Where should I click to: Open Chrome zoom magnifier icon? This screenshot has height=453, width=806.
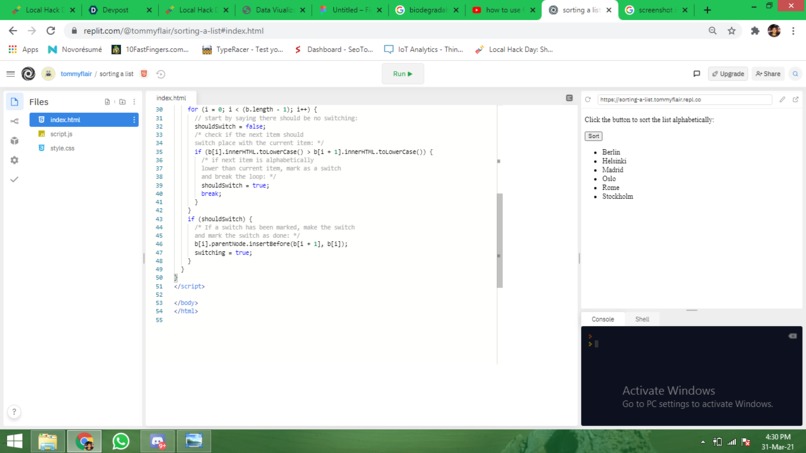712,31
